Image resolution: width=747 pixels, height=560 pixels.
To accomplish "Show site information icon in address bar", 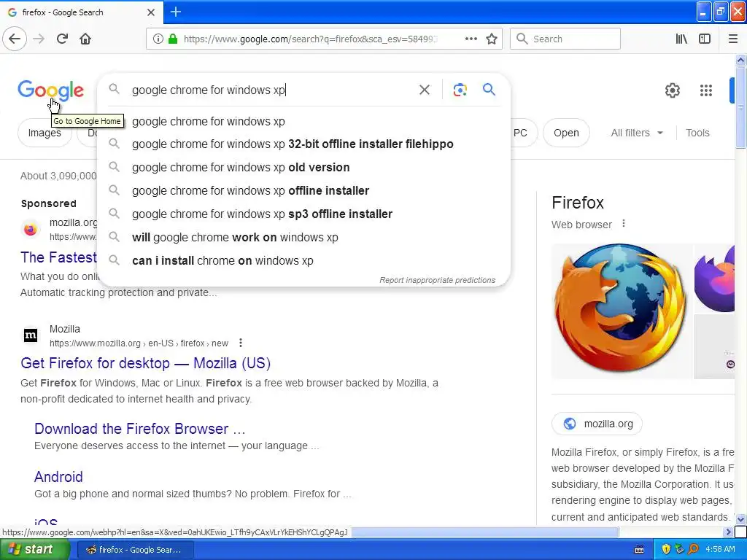I will pyautogui.click(x=158, y=39).
